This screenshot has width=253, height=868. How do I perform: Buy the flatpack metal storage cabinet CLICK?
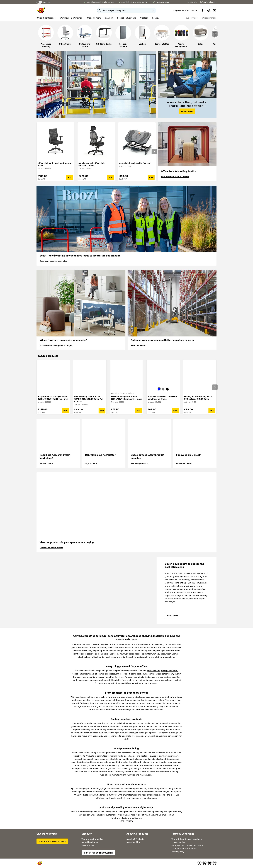coord(65,411)
